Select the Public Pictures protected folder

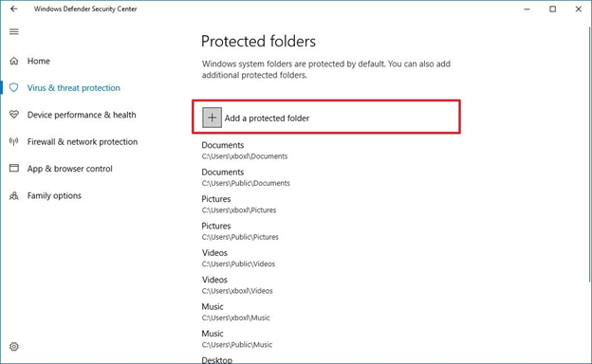[240, 231]
